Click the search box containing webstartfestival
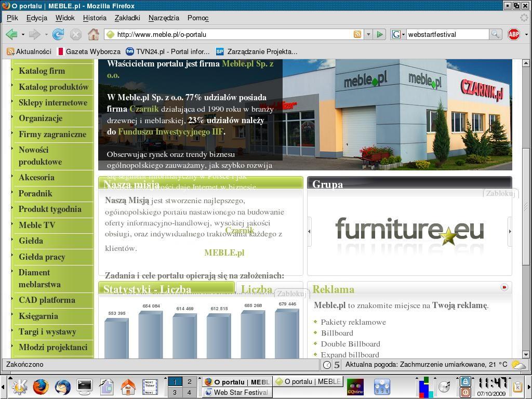This screenshot has height=399, width=532. tap(447, 34)
